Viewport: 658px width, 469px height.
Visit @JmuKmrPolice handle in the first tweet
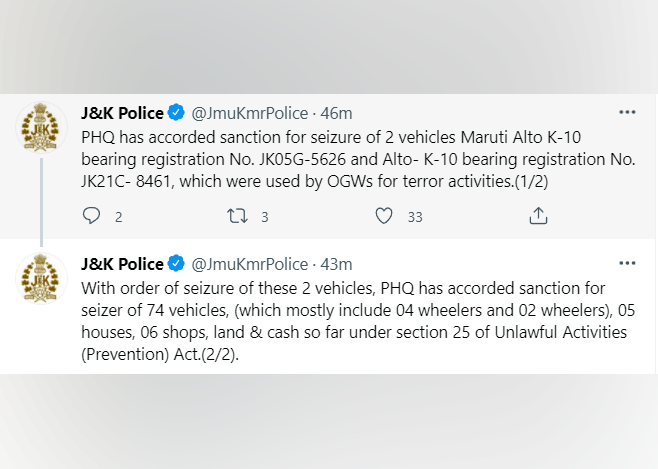248,113
